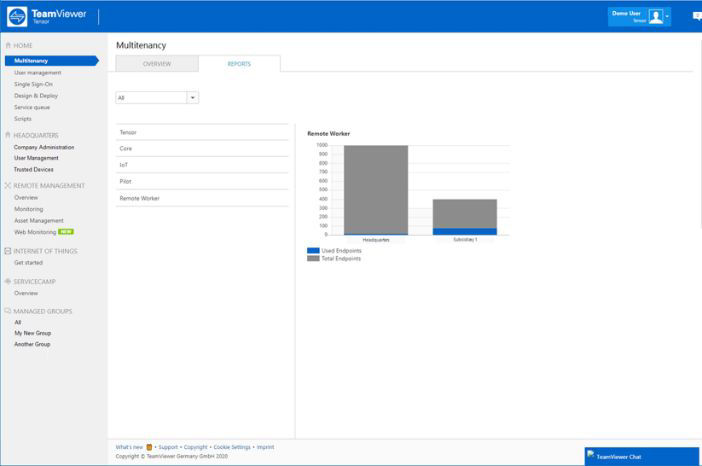Open Company Administration under Headquarters
The image size is (702, 466).
44,147
